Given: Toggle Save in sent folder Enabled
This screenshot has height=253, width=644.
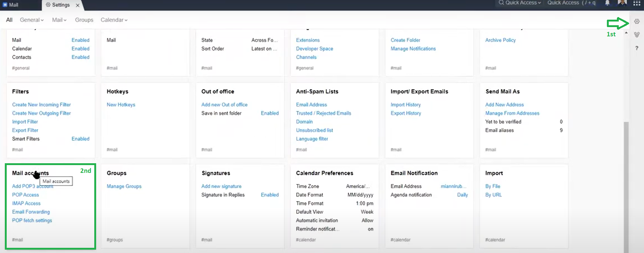Looking at the screenshot, I should (x=269, y=113).
